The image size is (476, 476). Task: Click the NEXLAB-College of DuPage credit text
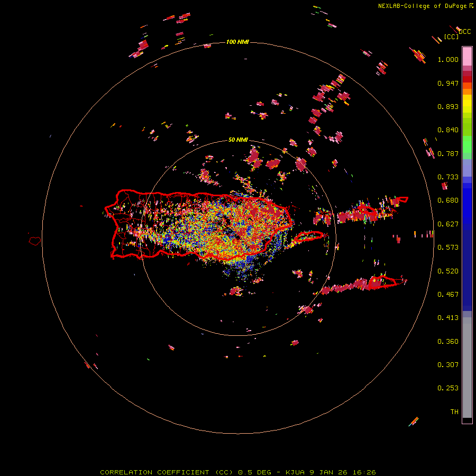[x=422, y=6]
